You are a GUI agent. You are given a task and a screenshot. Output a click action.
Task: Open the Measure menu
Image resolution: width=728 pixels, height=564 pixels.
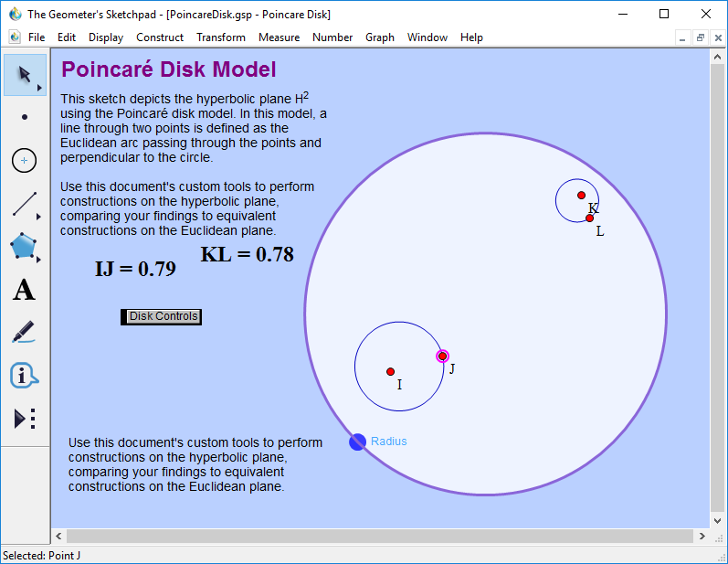click(279, 37)
